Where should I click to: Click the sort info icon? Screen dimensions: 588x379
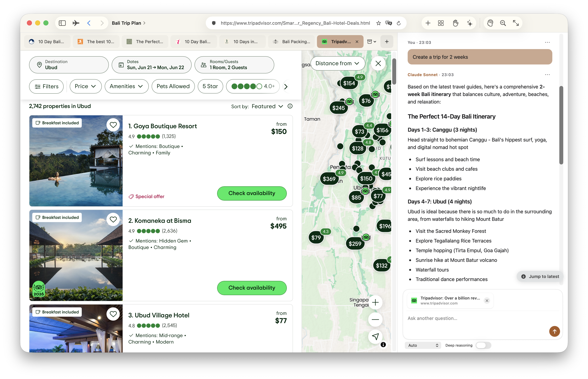click(x=290, y=106)
